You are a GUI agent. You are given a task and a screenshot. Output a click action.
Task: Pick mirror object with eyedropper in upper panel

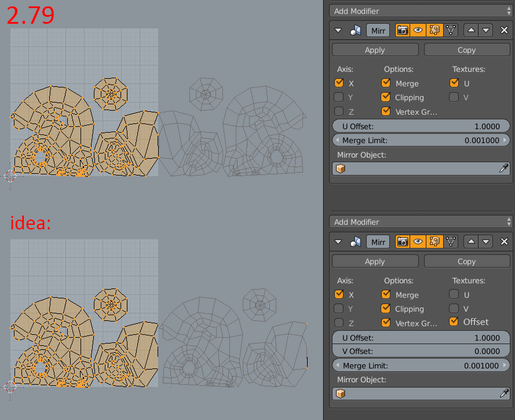(x=503, y=169)
